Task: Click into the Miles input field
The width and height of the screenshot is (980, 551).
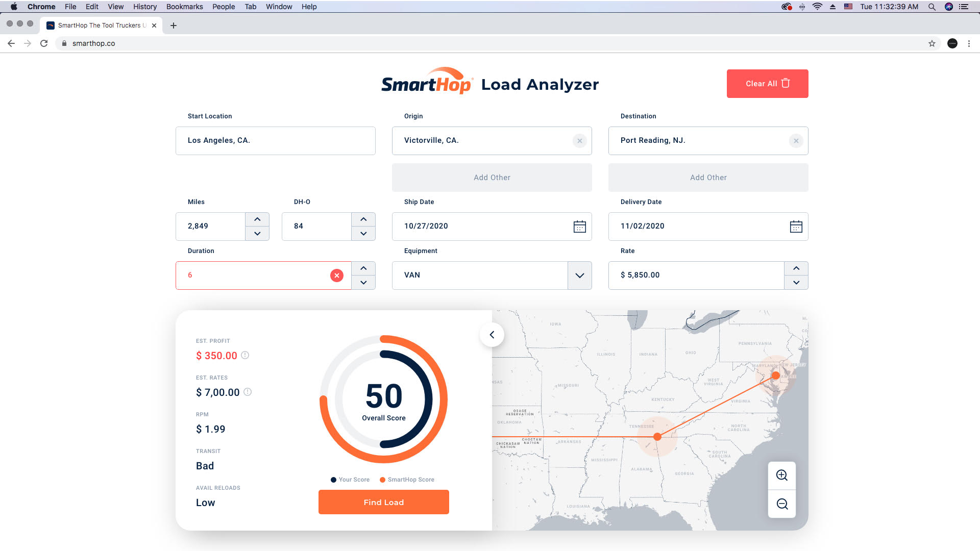Action: [x=211, y=227]
